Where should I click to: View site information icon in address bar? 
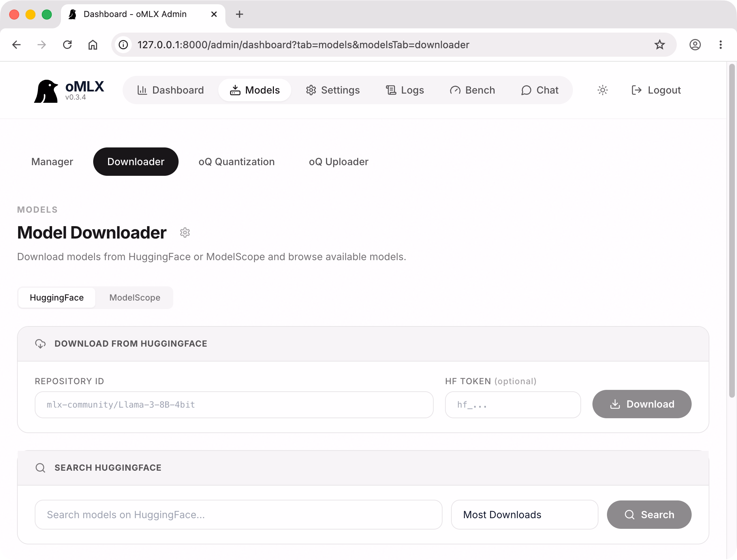pos(123,45)
